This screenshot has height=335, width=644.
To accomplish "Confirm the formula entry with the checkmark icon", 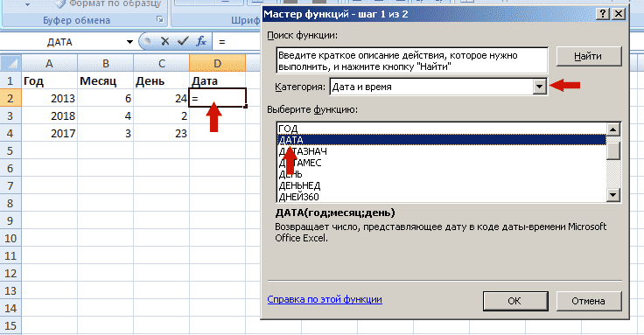I will [183, 41].
